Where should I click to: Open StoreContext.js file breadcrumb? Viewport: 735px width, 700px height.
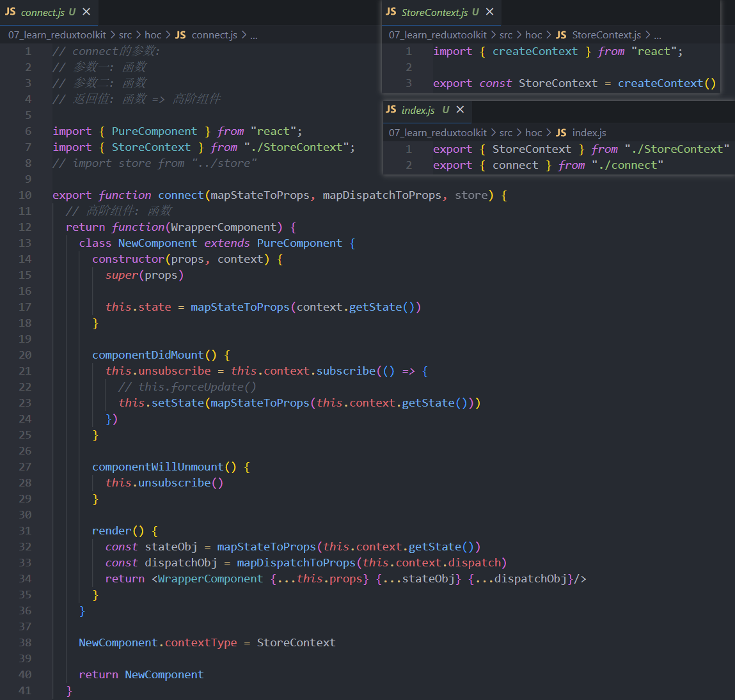tap(598, 35)
